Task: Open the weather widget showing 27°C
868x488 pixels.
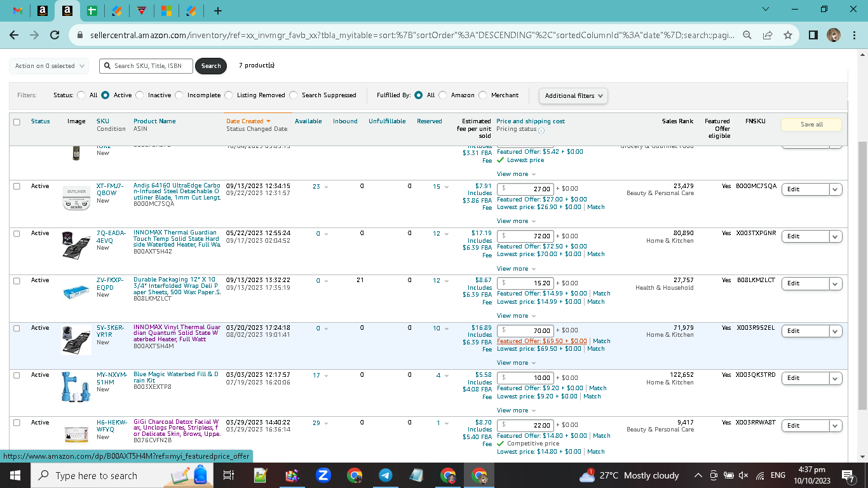Action: pyautogui.click(x=629, y=475)
